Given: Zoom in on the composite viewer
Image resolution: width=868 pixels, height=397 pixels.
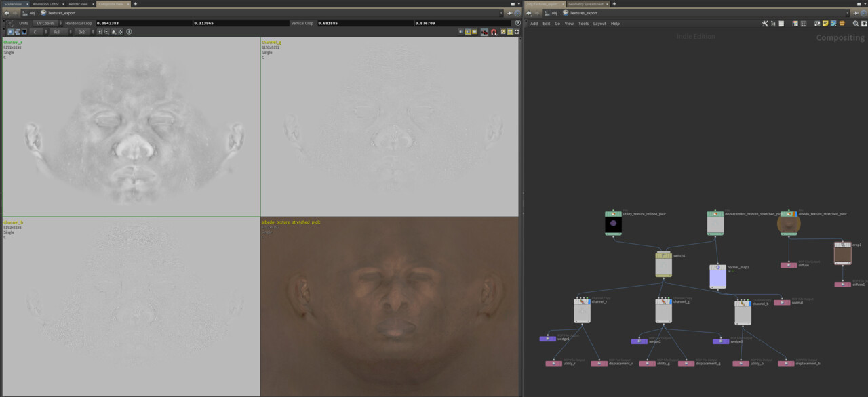Looking at the screenshot, I should click(x=100, y=32).
